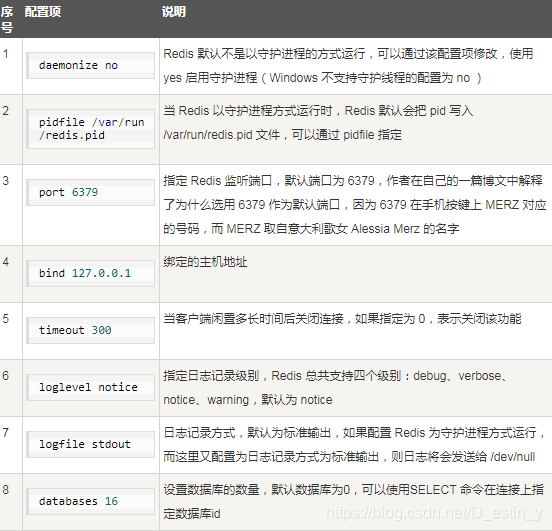The image size is (552, 531).
Task: Click row number 3 cell
Action: coord(11,205)
